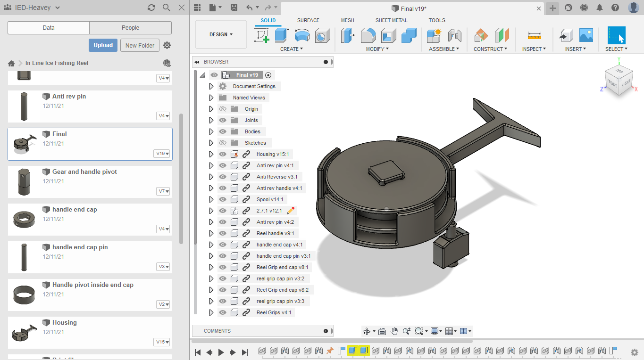The height and width of the screenshot is (360, 644).
Task: Click the Upload button
Action: point(103,45)
